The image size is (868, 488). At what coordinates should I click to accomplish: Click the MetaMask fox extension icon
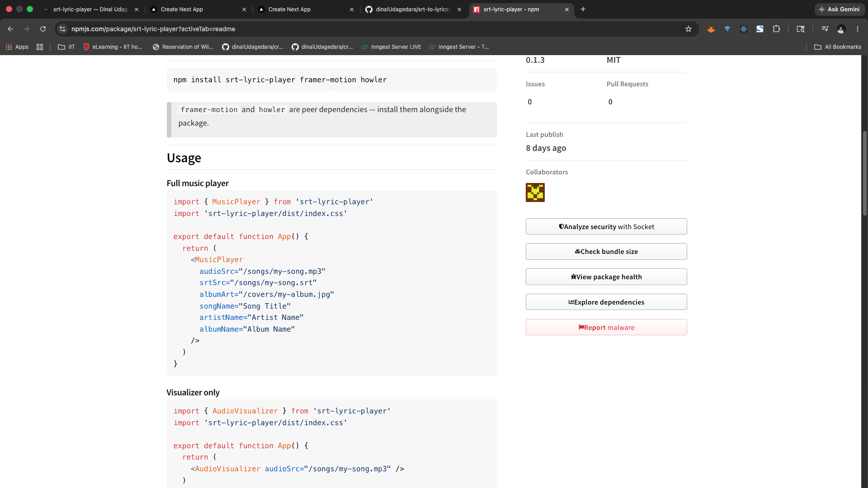coord(711,29)
